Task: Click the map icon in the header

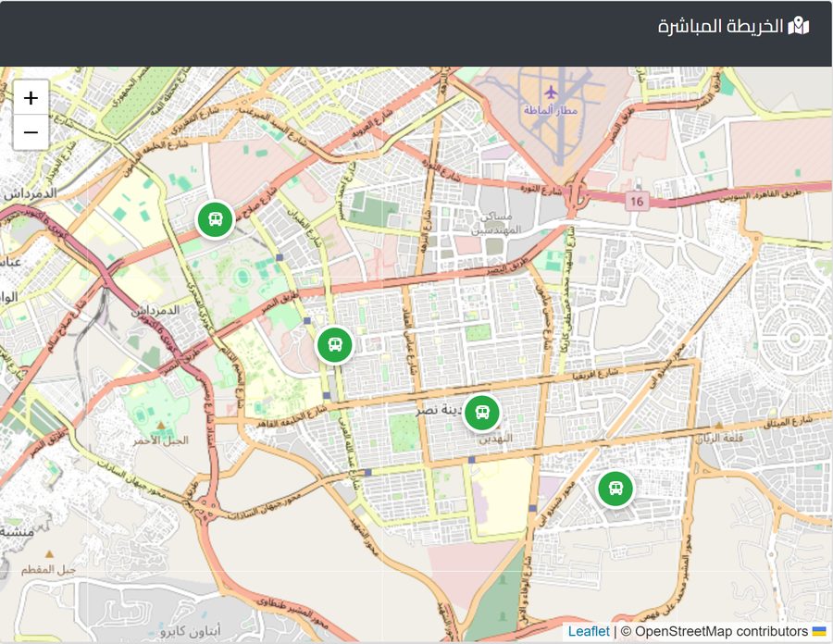Action: (799, 26)
